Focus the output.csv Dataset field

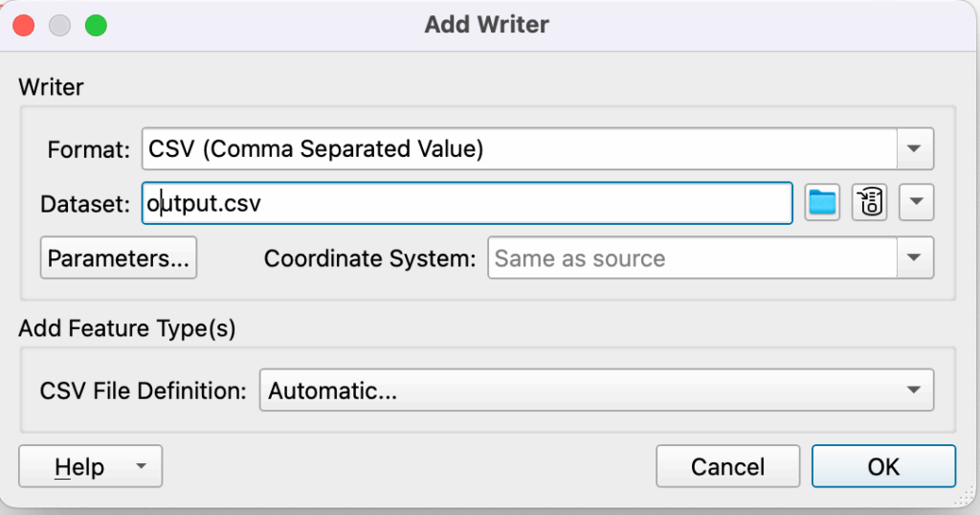click(x=466, y=203)
